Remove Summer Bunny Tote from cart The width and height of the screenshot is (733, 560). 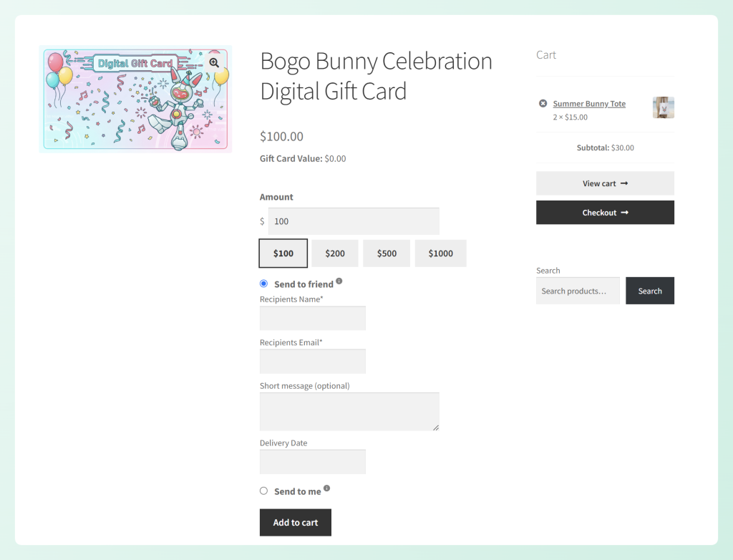(x=543, y=103)
